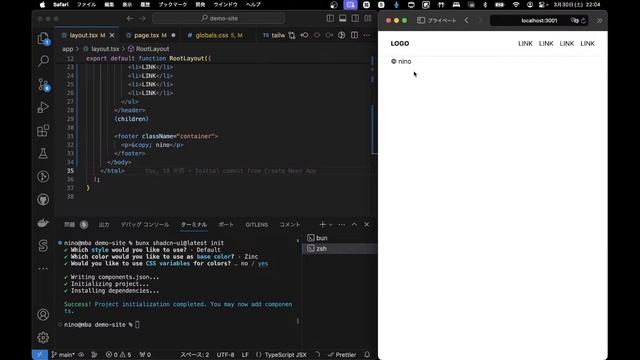Image resolution: width=640 pixels, height=360 pixels.
Task: Toggle the Safari sidebar button
Action: click(x=421, y=20)
